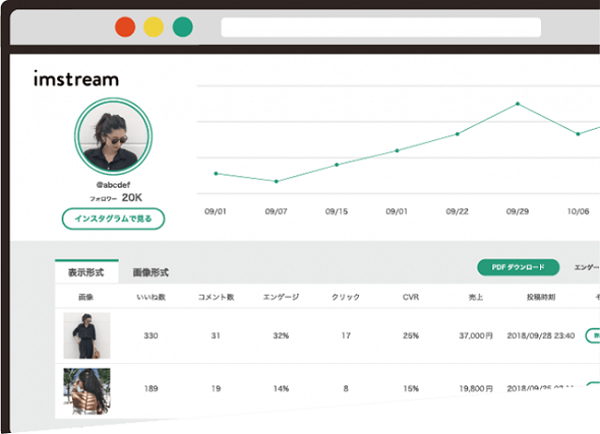Image resolution: width=600 pixels, height=434 pixels.
Task: Select the 表示形式 tab
Action: (x=86, y=272)
